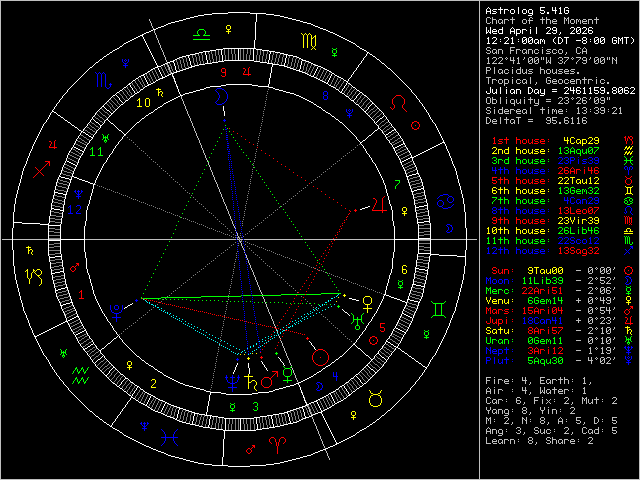
Task: Click the green Aquarius waves on outer ring
Action: pyautogui.click(x=81, y=376)
